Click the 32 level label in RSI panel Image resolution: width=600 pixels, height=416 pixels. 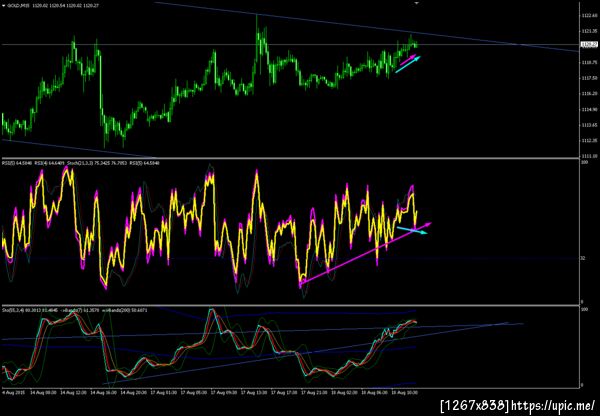coord(584,258)
